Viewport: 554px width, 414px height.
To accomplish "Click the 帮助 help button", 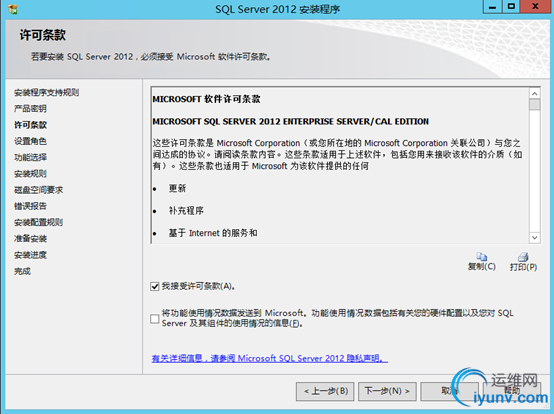I will 512,391.
